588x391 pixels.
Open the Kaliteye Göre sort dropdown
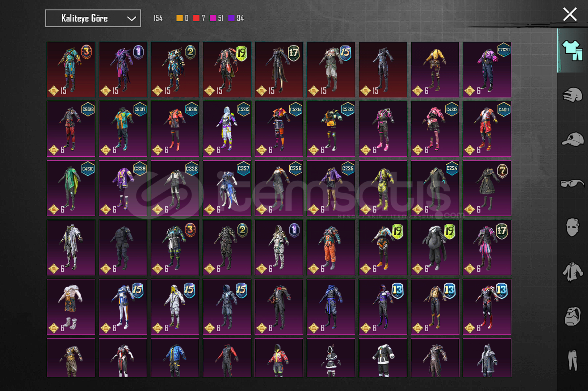click(x=93, y=18)
